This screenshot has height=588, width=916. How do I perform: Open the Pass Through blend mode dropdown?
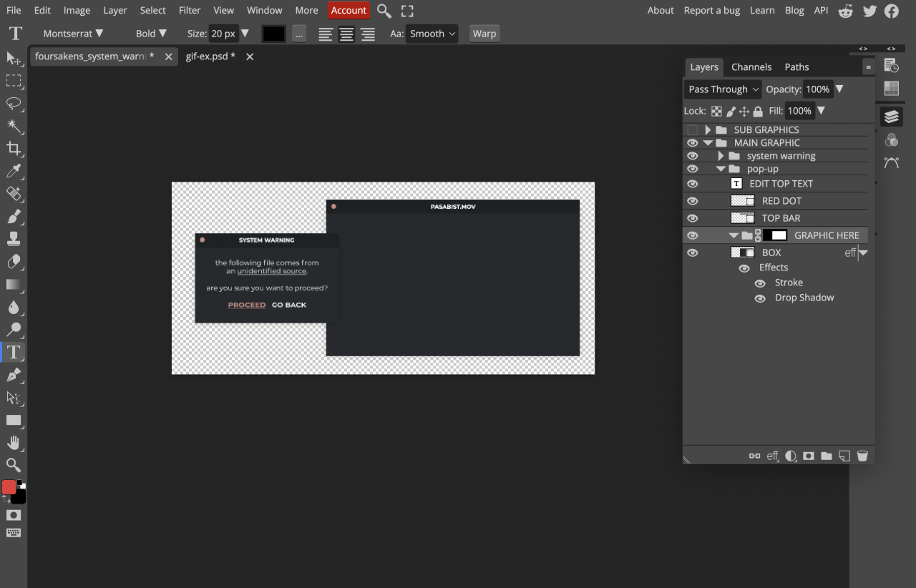(x=723, y=89)
